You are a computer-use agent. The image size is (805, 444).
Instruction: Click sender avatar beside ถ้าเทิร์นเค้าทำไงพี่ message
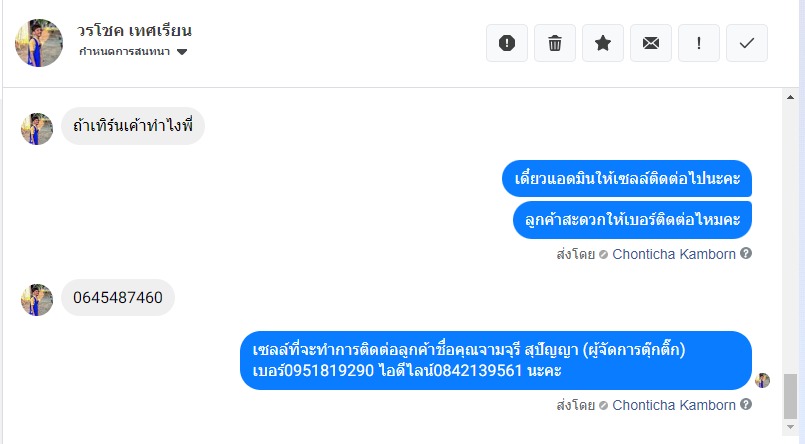click(x=37, y=128)
